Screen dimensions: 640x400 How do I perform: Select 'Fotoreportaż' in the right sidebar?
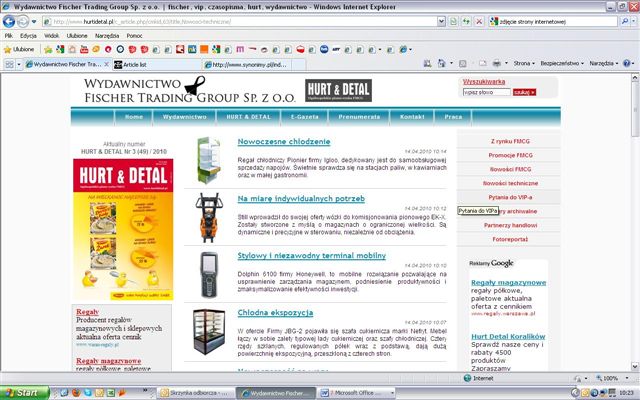click(510, 239)
